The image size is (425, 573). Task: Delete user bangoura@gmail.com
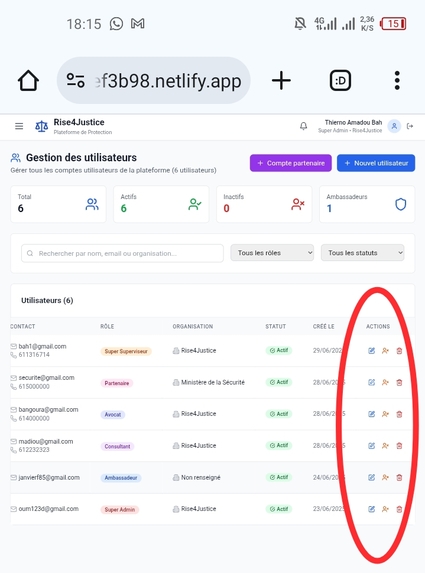(x=399, y=414)
